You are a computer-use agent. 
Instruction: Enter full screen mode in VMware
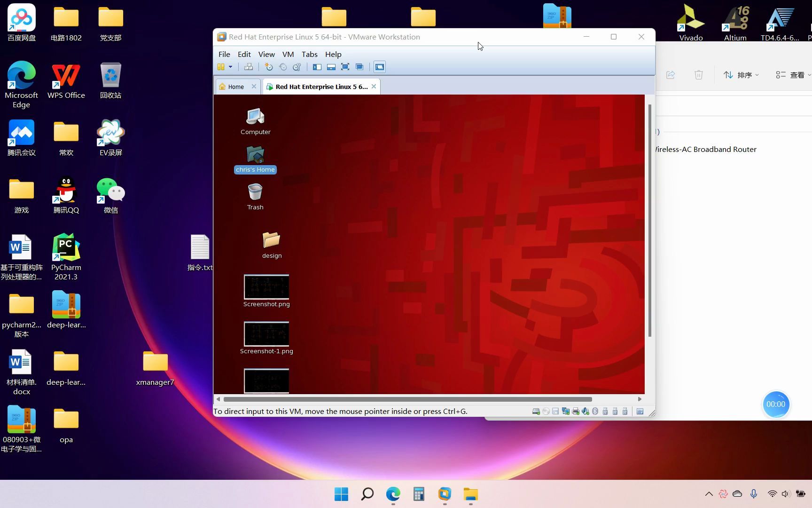[345, 67]
